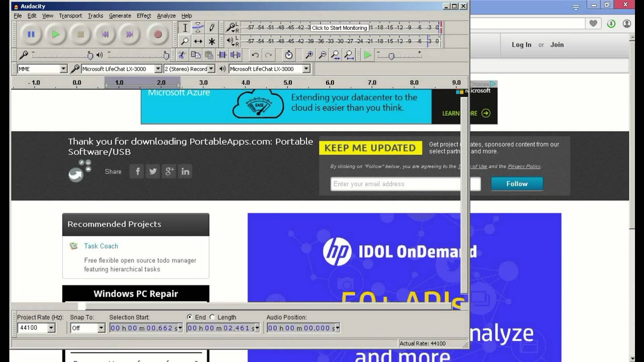Fit selection to window width

point(336,55)
